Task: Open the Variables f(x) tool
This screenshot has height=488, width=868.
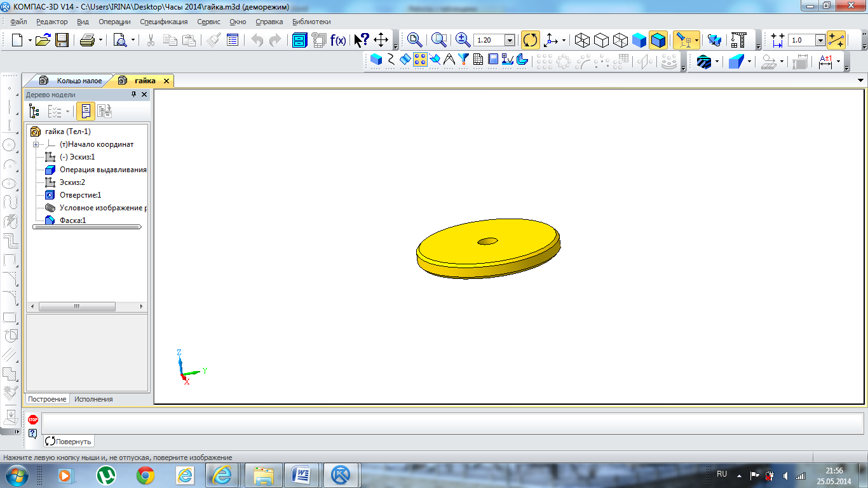Action: [338, 40]
